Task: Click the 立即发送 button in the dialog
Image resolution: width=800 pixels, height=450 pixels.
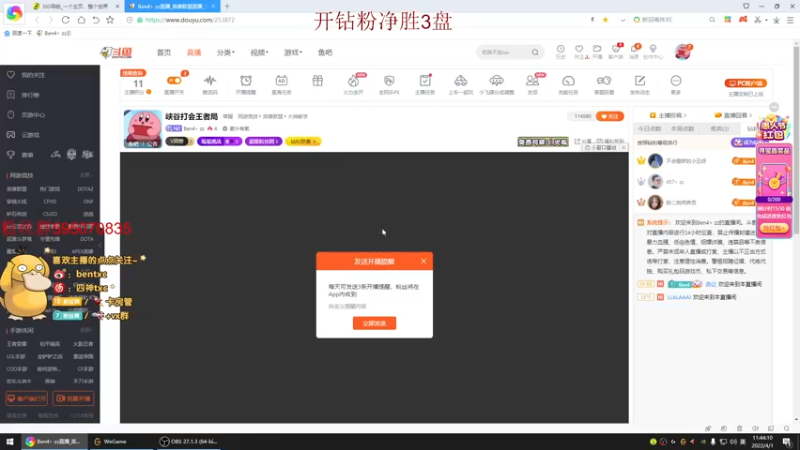Action: pyautogui.click(x=374, y=323)
